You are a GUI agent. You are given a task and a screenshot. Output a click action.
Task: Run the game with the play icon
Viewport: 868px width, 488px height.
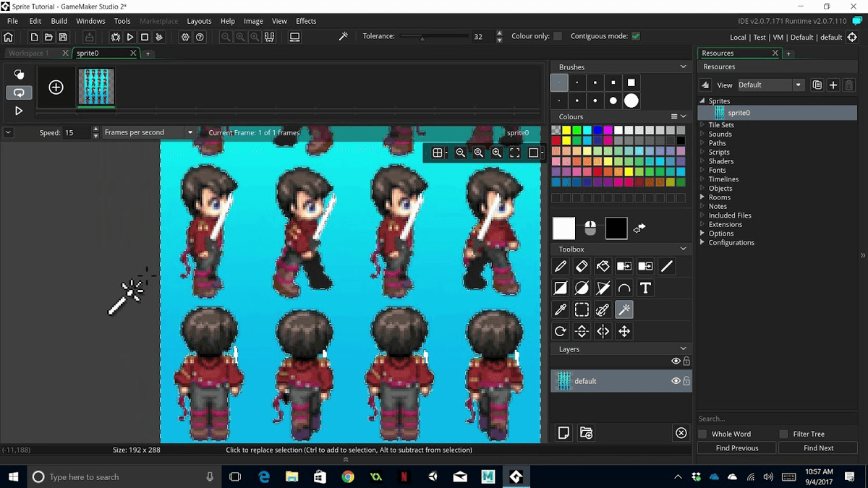coord(130,37)
